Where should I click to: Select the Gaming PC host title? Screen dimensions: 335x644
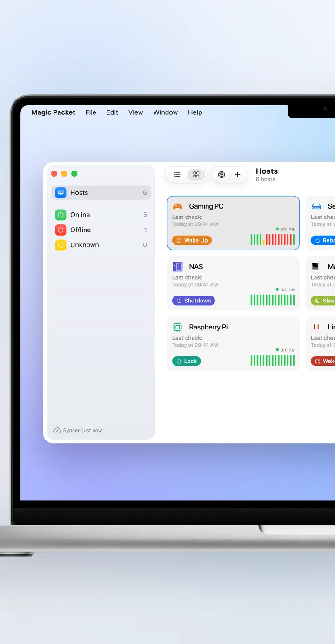pos(206,206)
